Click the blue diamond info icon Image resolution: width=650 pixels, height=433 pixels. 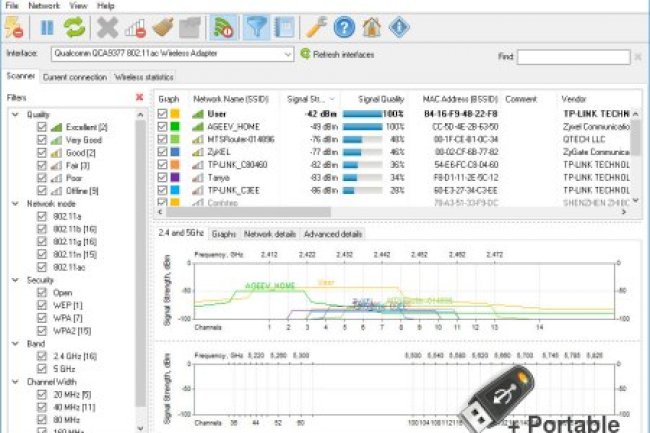click(399, 27)
